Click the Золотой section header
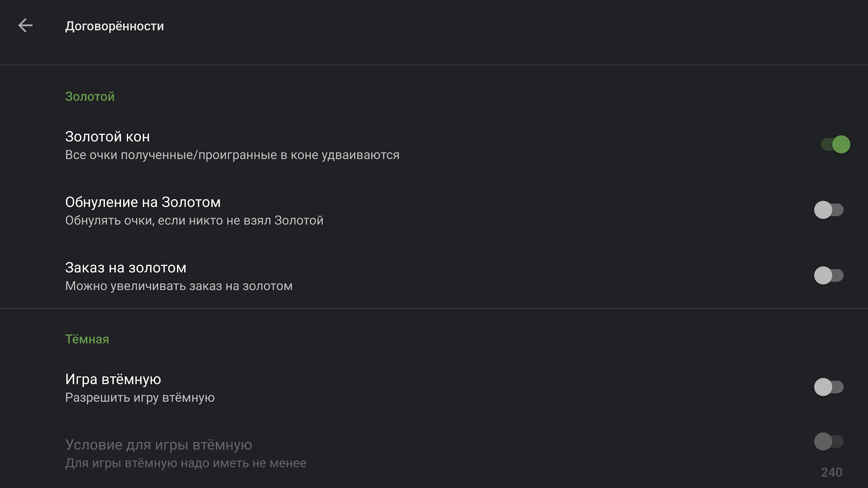Image resolution: width=868 pixels, height=488 pixels. (x=90, y=97)
